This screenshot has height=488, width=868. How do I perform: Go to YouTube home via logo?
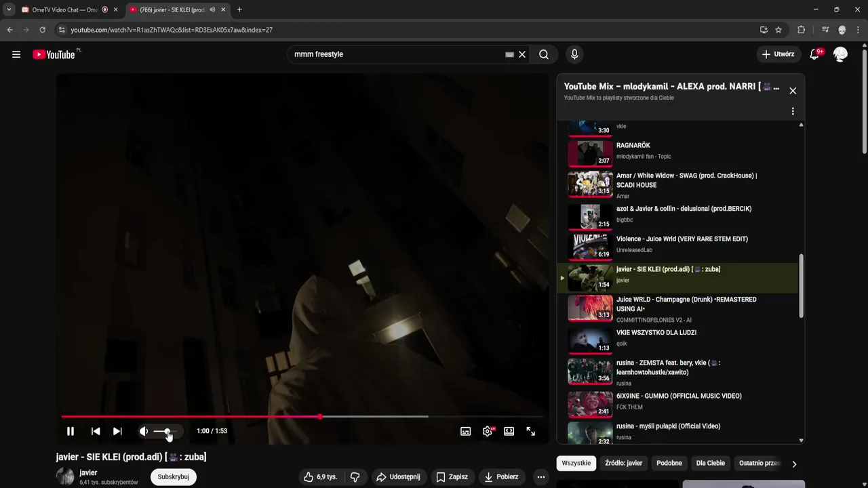[54, 54]
